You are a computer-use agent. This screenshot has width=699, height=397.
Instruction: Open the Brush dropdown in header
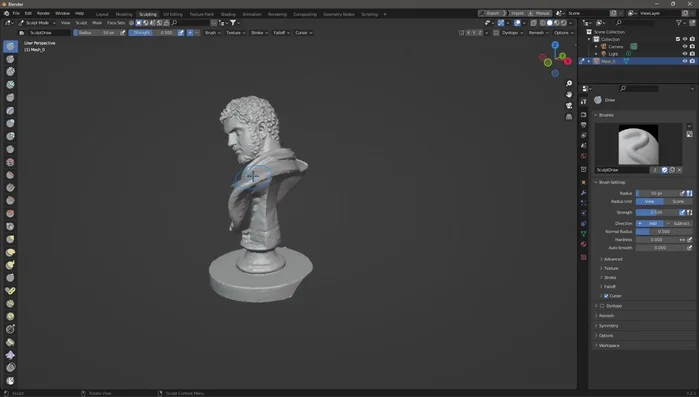pyautogui.click(x=213, y=33)
